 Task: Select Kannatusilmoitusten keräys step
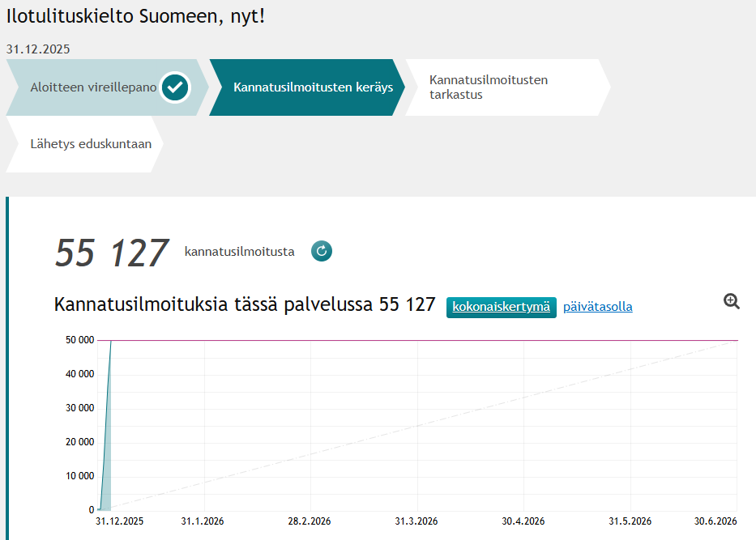point(307,87)
